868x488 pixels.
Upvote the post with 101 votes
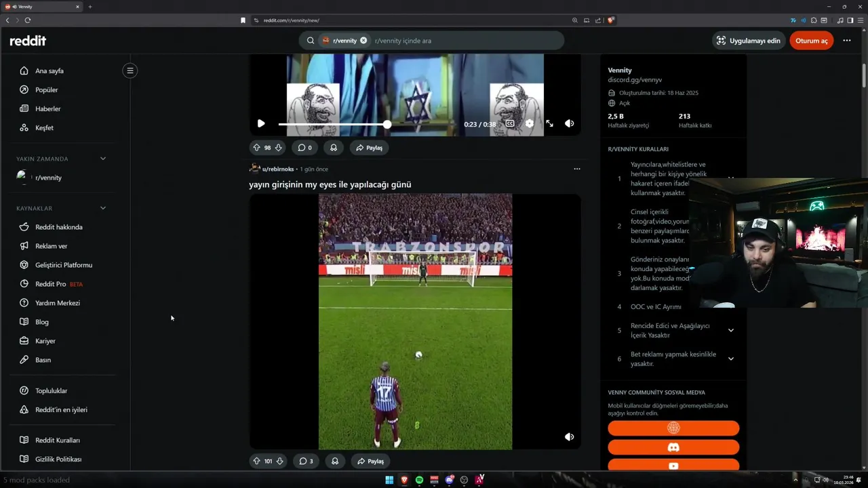tap(257, 461)
